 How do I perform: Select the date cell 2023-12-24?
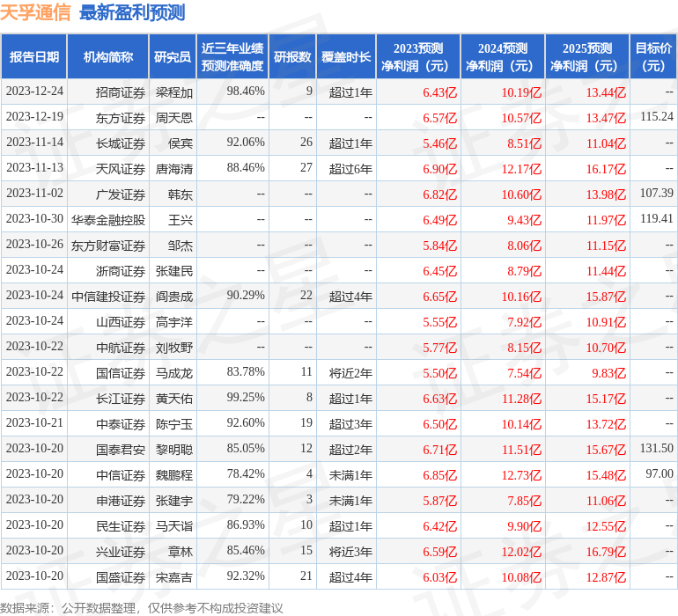point(34,92)
